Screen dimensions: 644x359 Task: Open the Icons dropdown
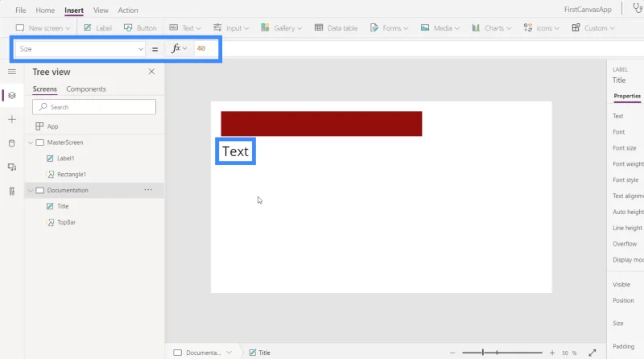click(541, 28)
